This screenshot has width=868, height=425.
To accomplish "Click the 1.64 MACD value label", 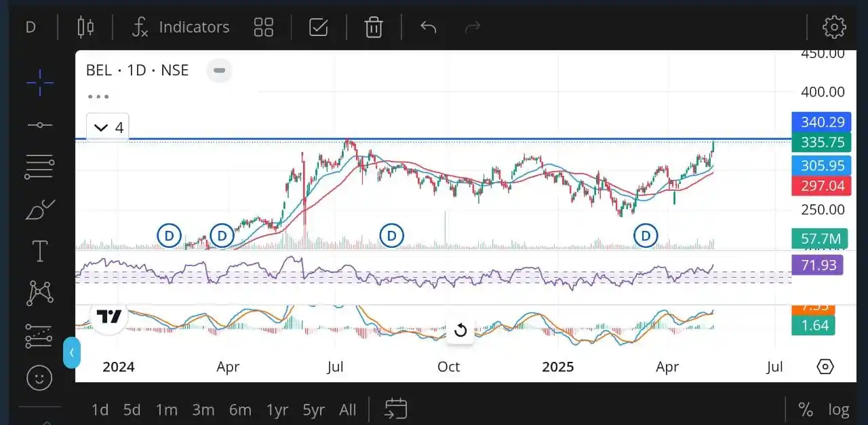I will click(x=813, y=325).
